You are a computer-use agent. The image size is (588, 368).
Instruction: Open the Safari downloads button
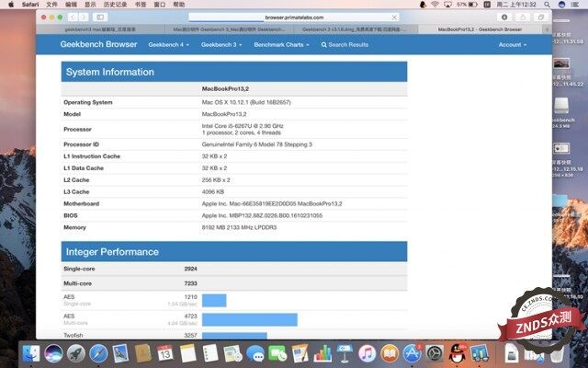(x=504, y=17)
